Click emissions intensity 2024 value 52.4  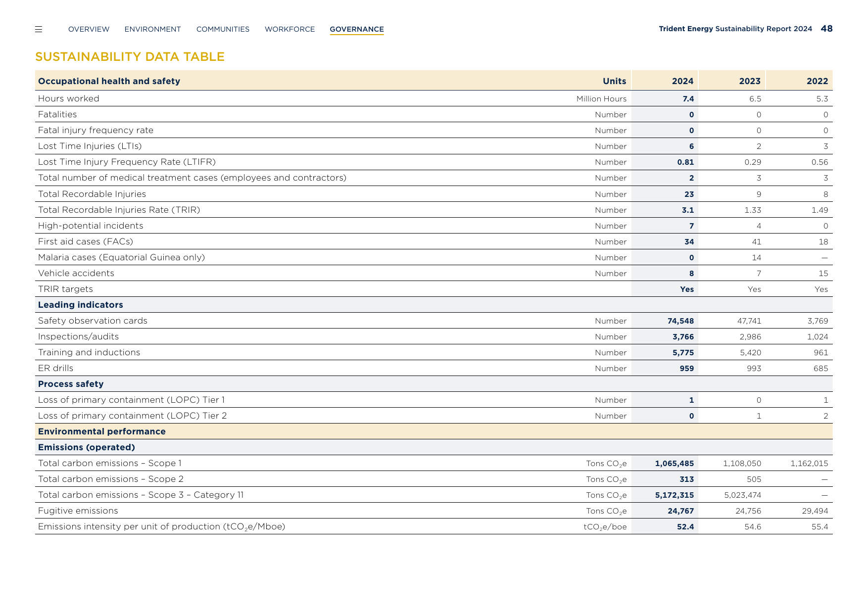685,527
